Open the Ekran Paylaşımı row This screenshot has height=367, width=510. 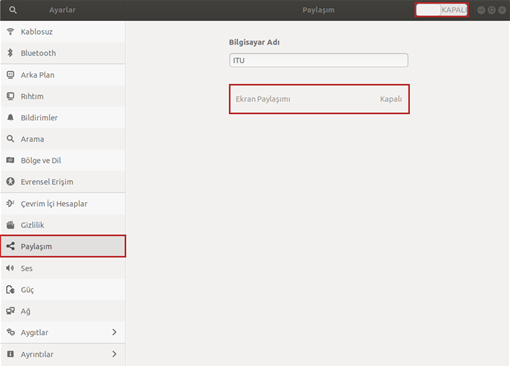[319, 99]
